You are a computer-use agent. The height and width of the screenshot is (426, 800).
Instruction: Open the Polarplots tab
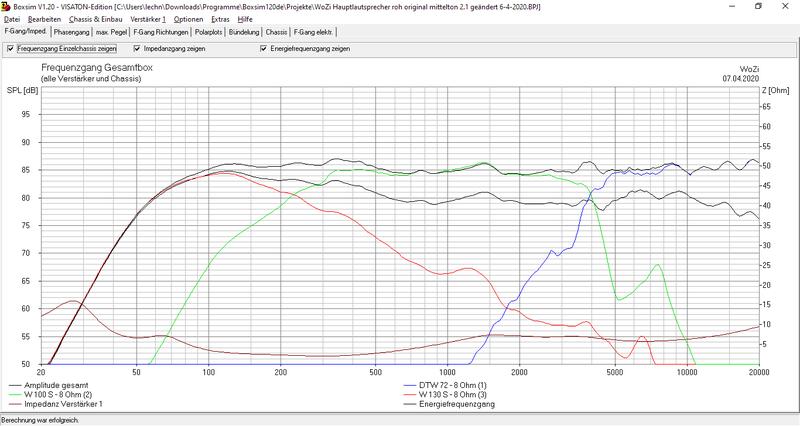pos(209,32)
